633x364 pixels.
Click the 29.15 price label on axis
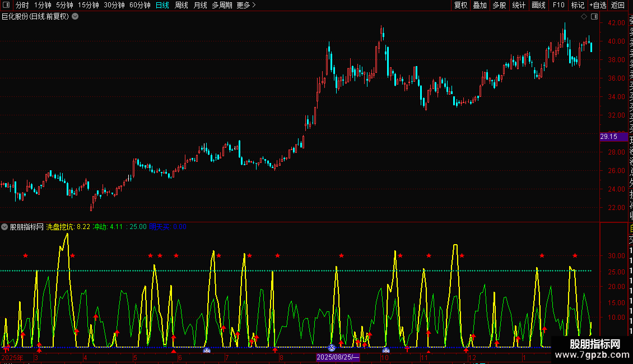tap(613, 137)
